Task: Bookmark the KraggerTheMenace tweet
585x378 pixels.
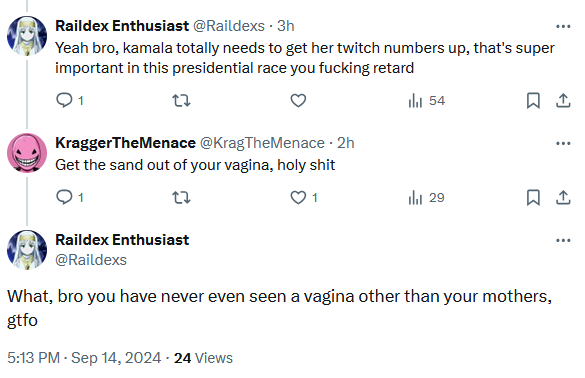Action: click(533, 197)
